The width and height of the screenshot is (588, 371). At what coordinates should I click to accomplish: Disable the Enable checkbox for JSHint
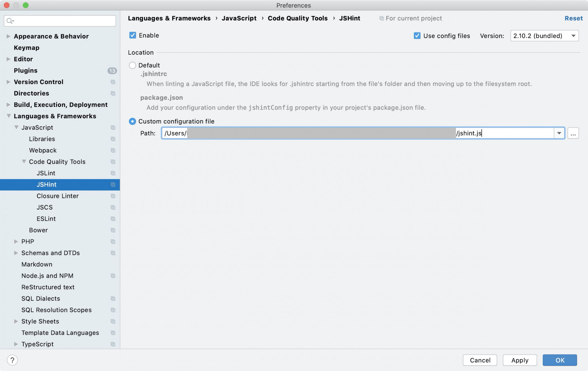click(x=132, y=35)
